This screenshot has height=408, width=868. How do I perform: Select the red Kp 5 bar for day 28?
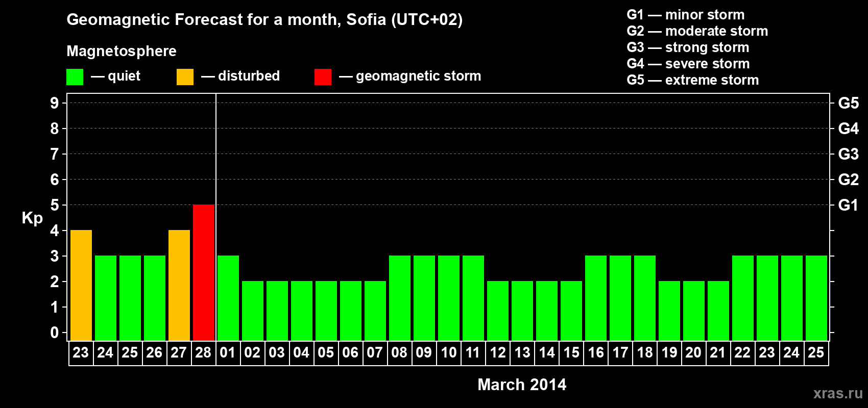(x=204, y=272)
